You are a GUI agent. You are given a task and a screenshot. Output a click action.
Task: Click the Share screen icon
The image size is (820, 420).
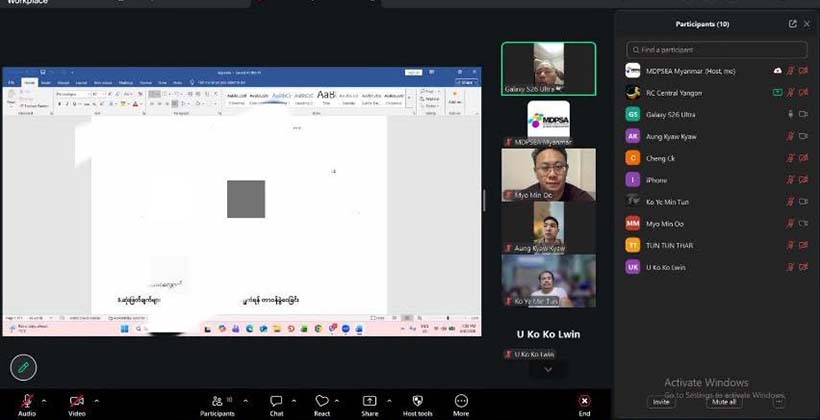tap(369, 401)
